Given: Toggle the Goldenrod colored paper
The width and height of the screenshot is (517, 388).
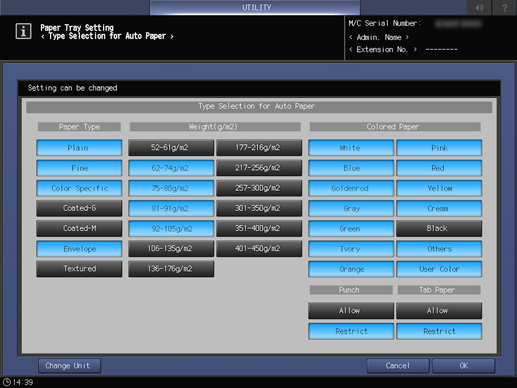Looking at the screenshot, I should tap(351, 188).
